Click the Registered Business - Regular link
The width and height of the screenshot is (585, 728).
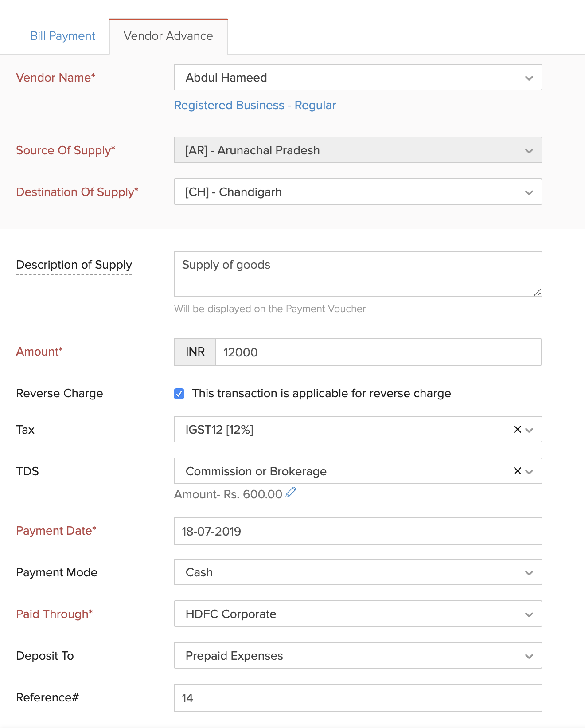(255, 105)
